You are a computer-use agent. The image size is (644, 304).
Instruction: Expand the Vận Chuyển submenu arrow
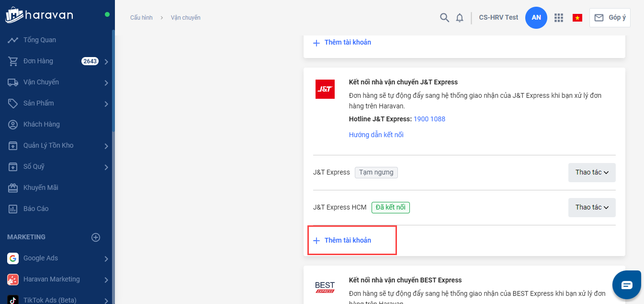click(106, 82)
